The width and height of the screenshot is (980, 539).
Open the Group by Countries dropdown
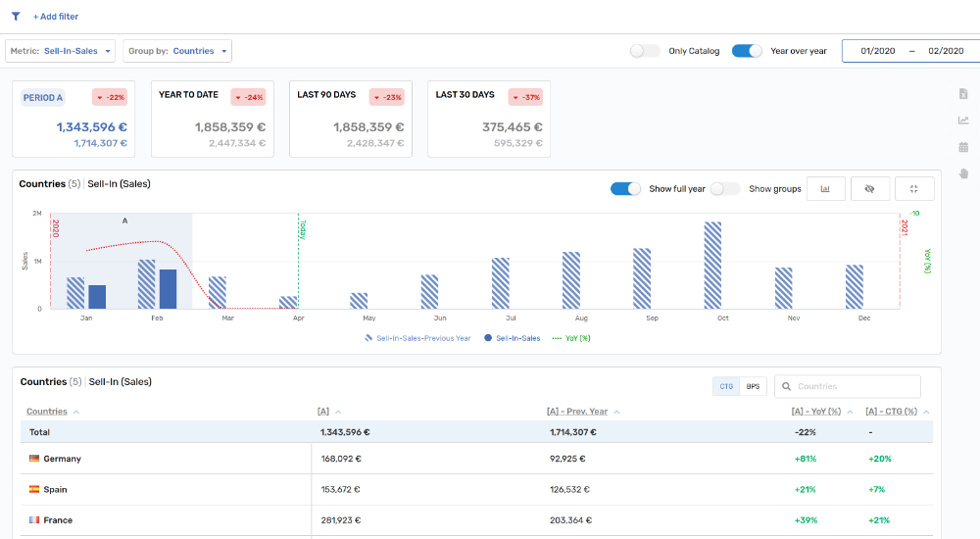177,51
